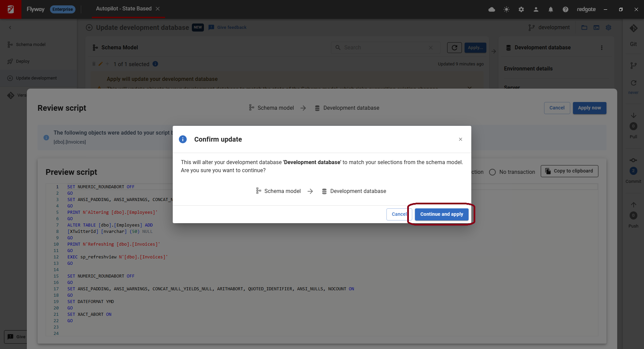
Task: Open settings gear in title bar
Action: point(521,9)
